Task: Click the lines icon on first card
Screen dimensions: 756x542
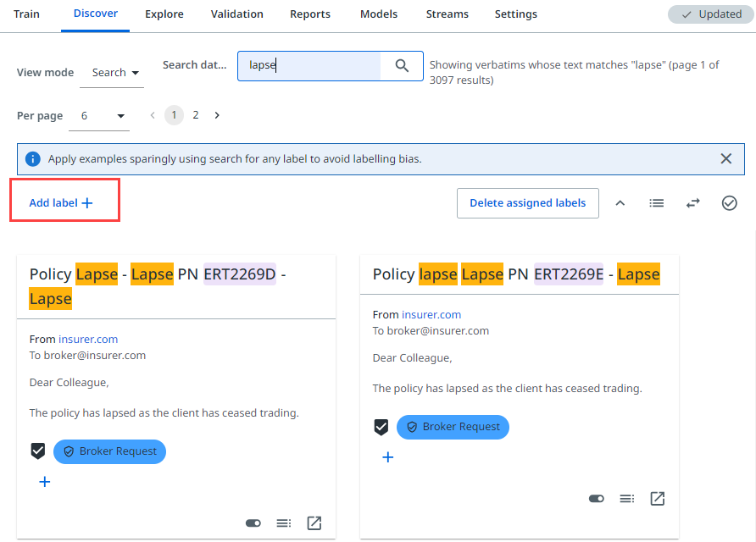Action: [x=284, y=523]
